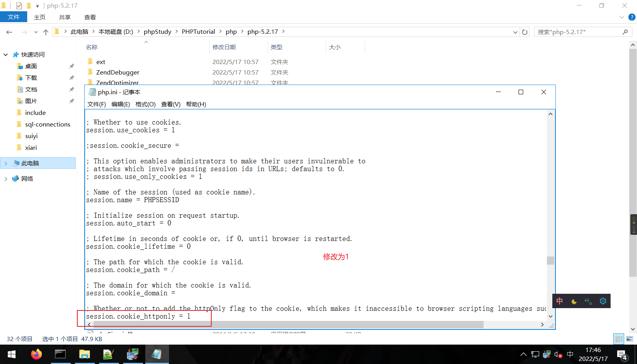This screenshot has width=637, height=364.
Task: Open Notepad 帮助(H) menu
Action: click(196, 104)
